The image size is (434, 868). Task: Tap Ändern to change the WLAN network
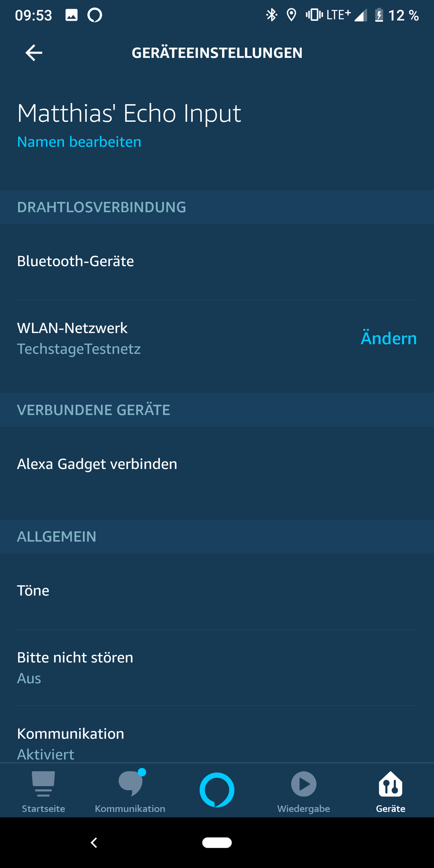click(x=388, y=338)
